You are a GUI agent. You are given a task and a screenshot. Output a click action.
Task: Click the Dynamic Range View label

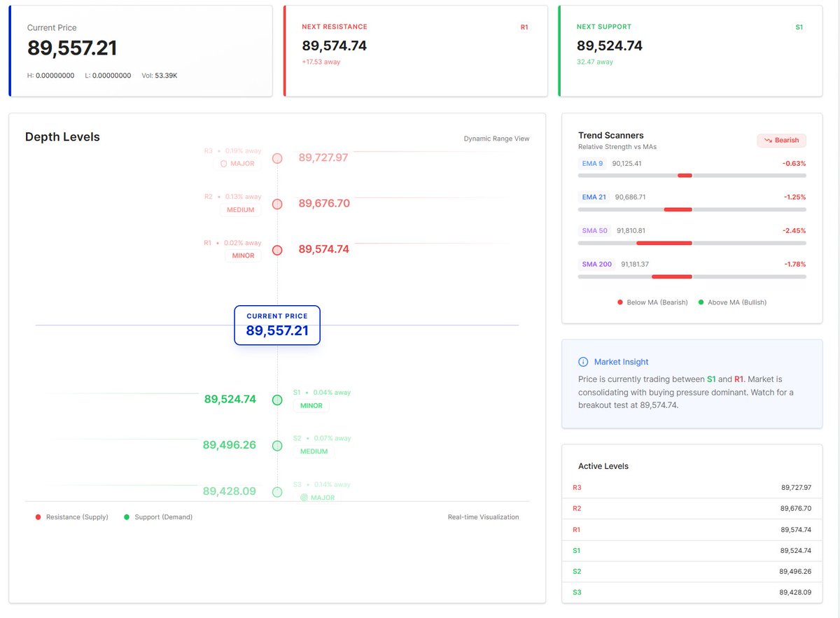pyautogui.click(x=496, y=139)
